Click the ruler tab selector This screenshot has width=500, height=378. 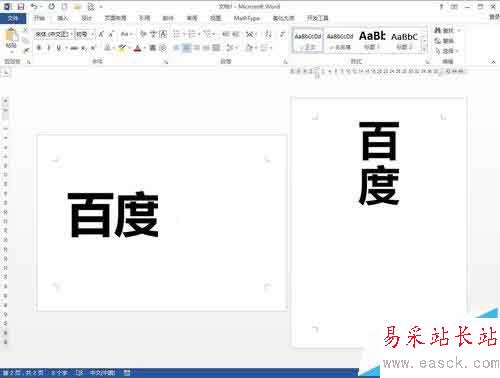[x=6, y=73]
